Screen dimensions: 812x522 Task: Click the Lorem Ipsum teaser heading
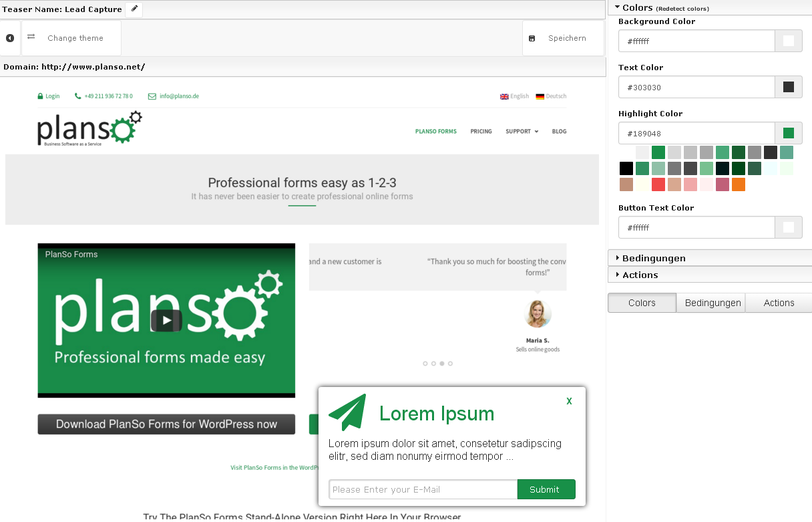[x=437, y=414]
